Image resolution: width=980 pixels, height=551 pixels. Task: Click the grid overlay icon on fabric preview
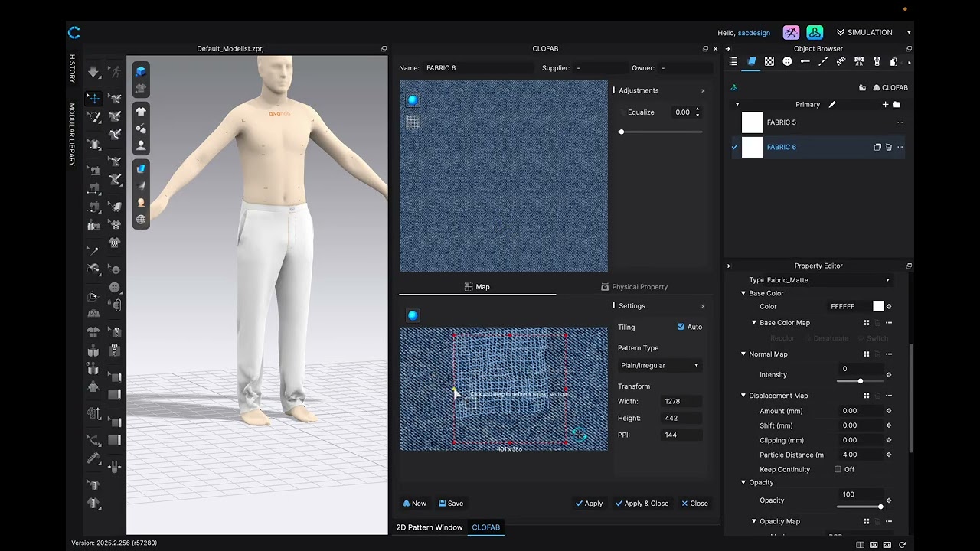(x=413, y=122)
